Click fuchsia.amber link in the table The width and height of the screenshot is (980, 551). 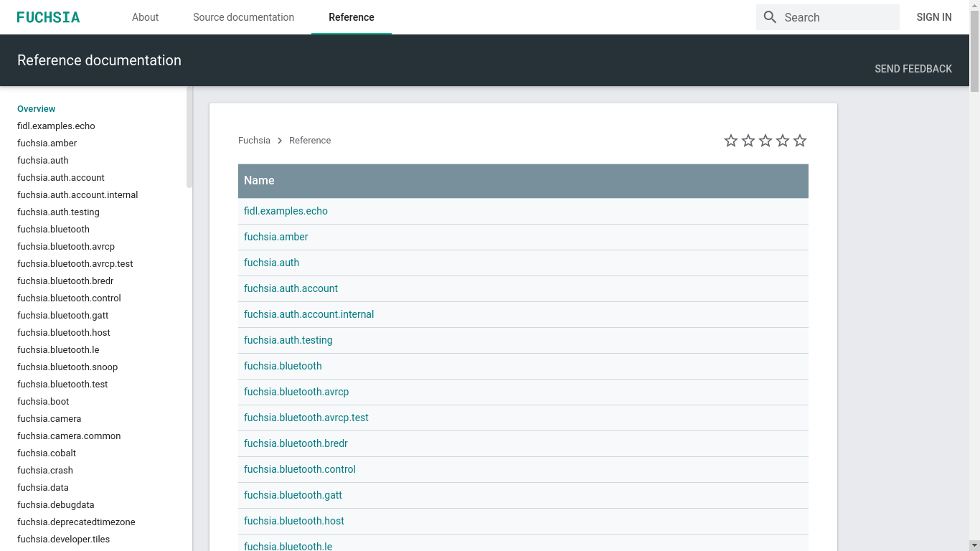pos(276,237)
